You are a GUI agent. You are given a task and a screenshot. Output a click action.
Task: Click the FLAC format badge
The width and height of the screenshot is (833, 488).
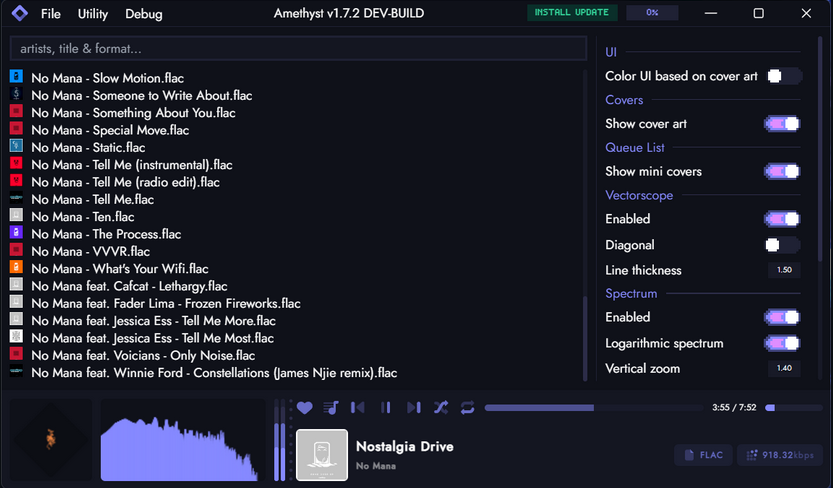tap(703, 455)
